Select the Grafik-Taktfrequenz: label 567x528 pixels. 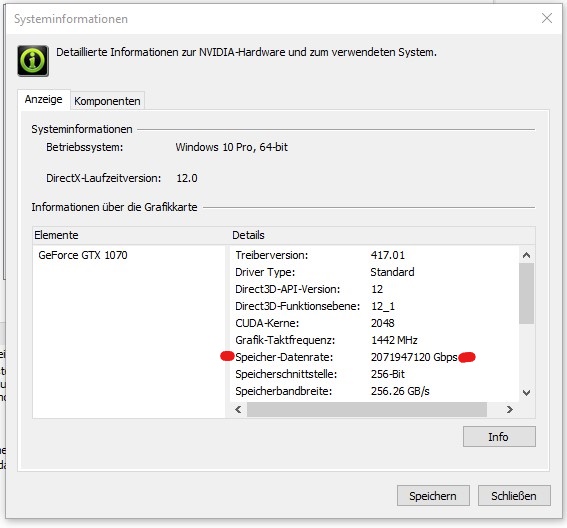285,340
